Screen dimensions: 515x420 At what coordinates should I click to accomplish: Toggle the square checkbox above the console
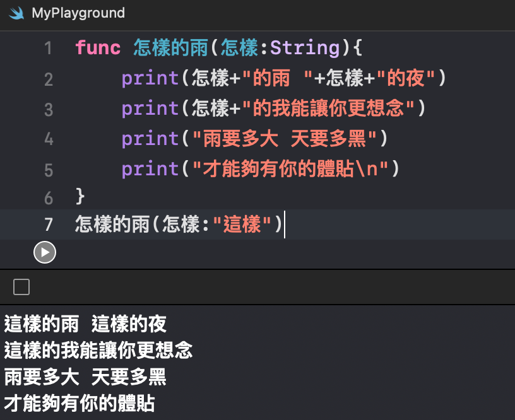[x=21, y=286]
